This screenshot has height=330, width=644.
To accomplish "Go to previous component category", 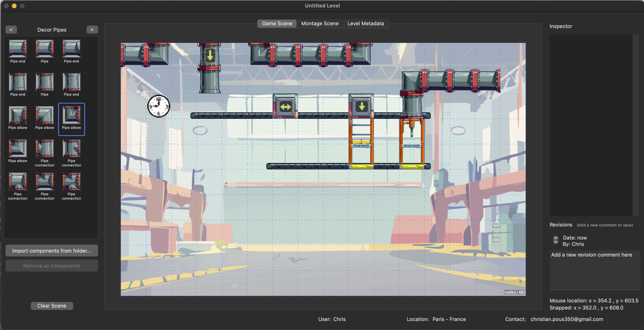I will click(11, 29).
